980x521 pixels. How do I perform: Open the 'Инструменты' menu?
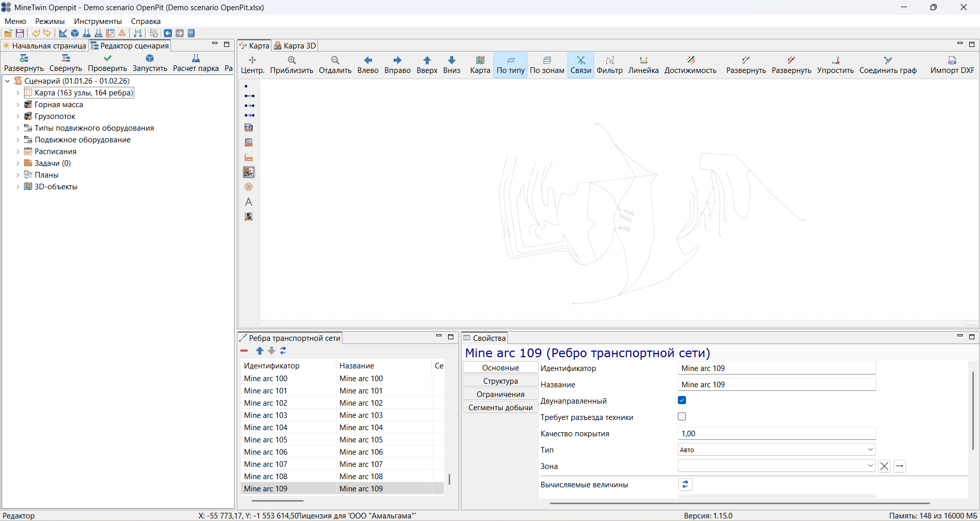click(x=98, y=21)
